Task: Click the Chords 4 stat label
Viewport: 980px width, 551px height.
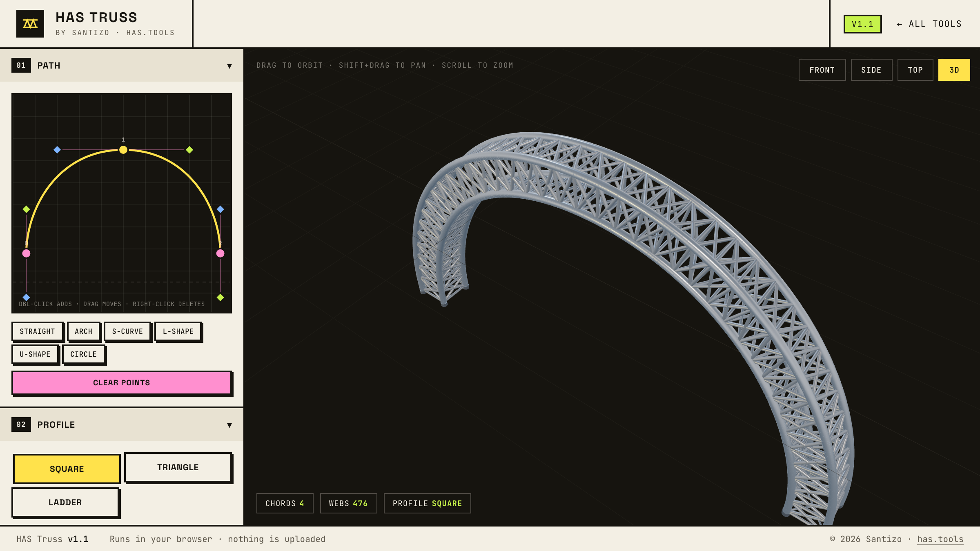Action: point(285,503)
